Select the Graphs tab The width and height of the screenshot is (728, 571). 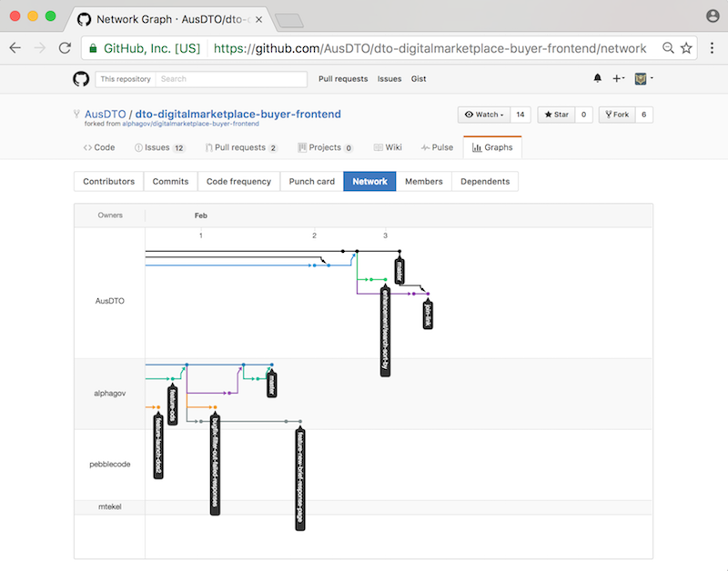click(x=492, y=147)
